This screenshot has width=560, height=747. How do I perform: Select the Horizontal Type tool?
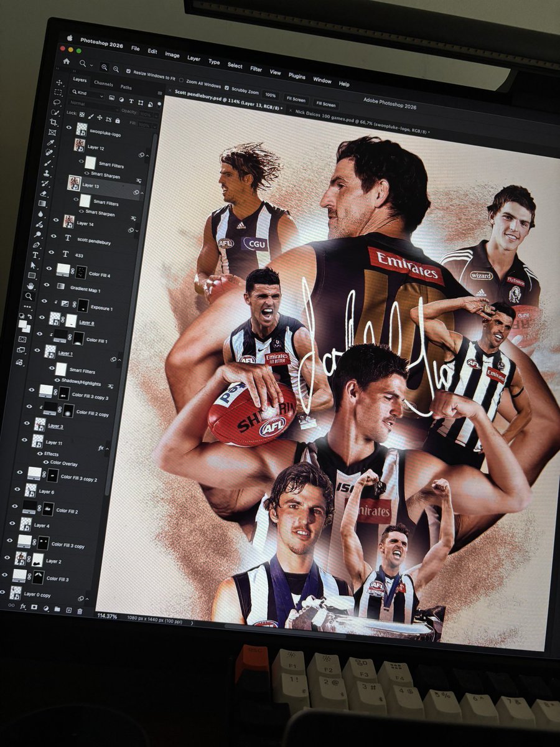(35, 255)
